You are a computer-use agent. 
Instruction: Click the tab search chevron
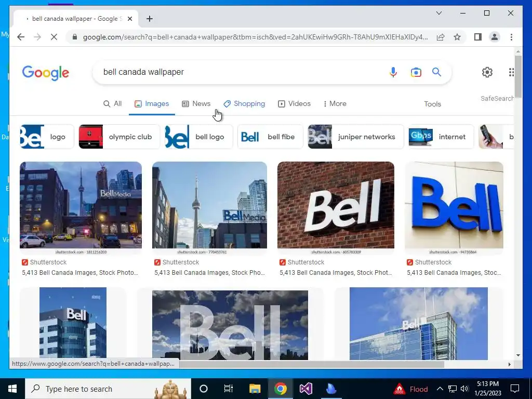click(x=438, y=13)
